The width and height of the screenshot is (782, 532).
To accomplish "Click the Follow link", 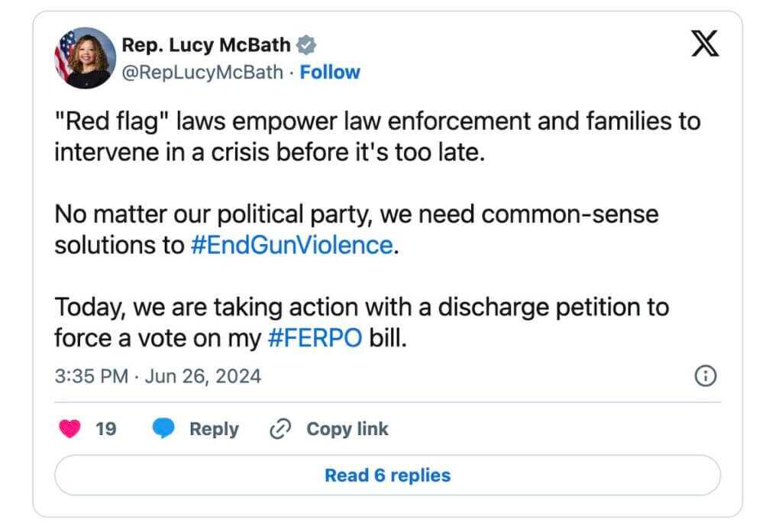I will click(x=330, y=72).
